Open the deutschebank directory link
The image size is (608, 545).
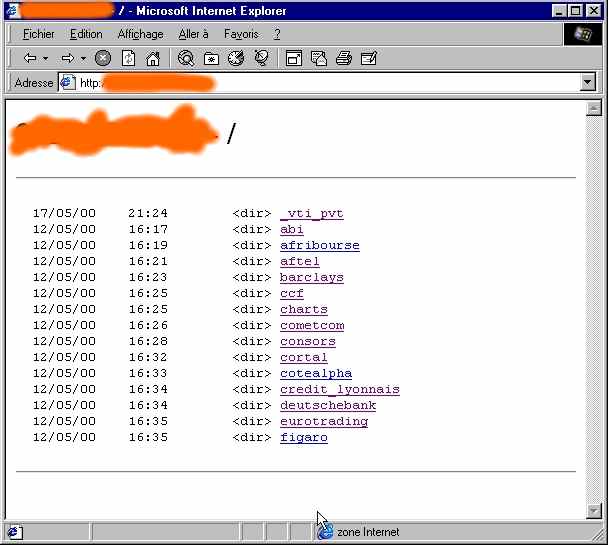point(328,405)
